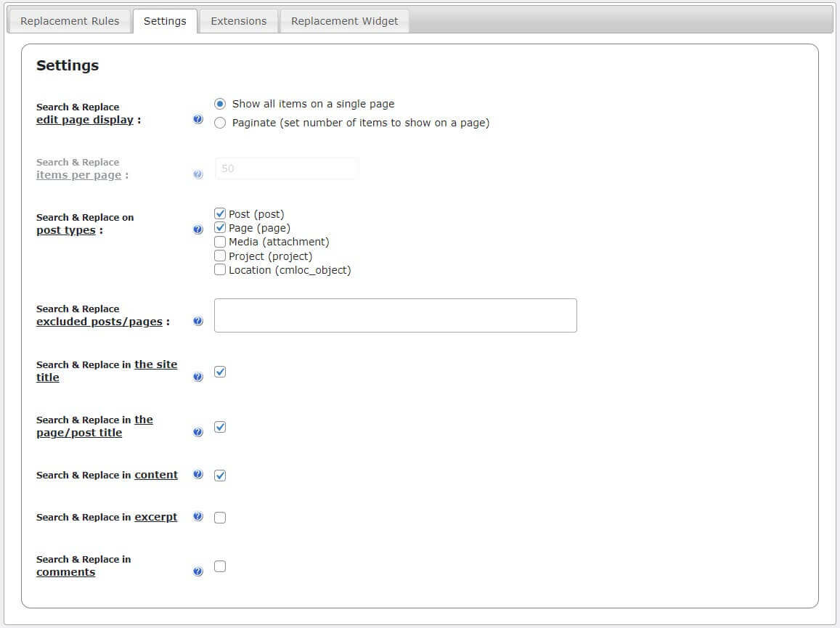Image resolution: width=840 pixels, height=628 pixels.
Task: Toggle the content replace checkbox
Action: pos(220,476)
